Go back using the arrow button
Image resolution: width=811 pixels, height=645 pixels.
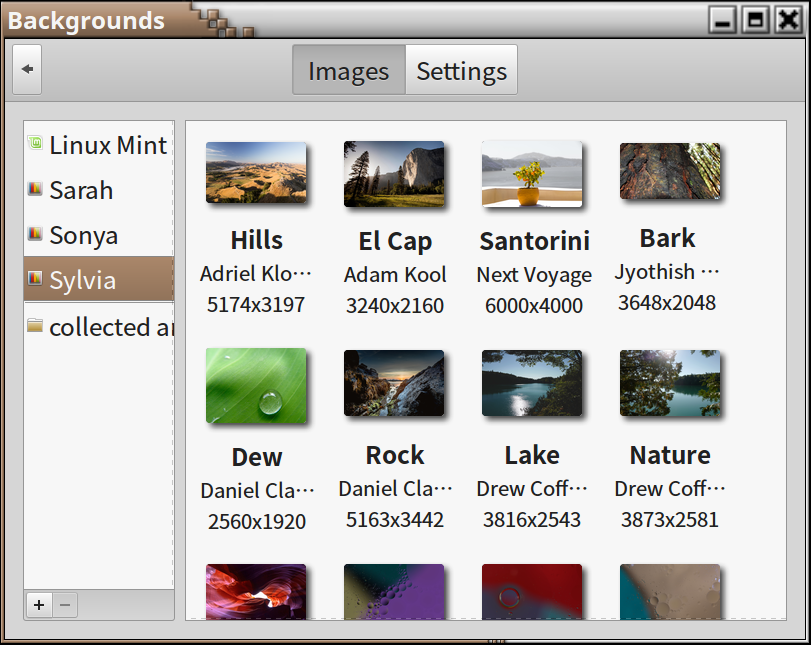coord(27,69)
